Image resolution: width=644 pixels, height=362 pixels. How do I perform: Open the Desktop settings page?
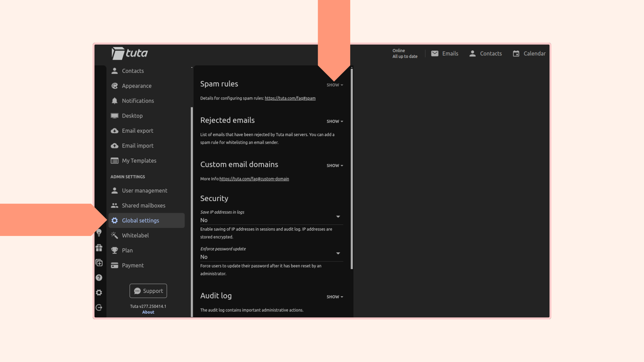pos(146,116)
